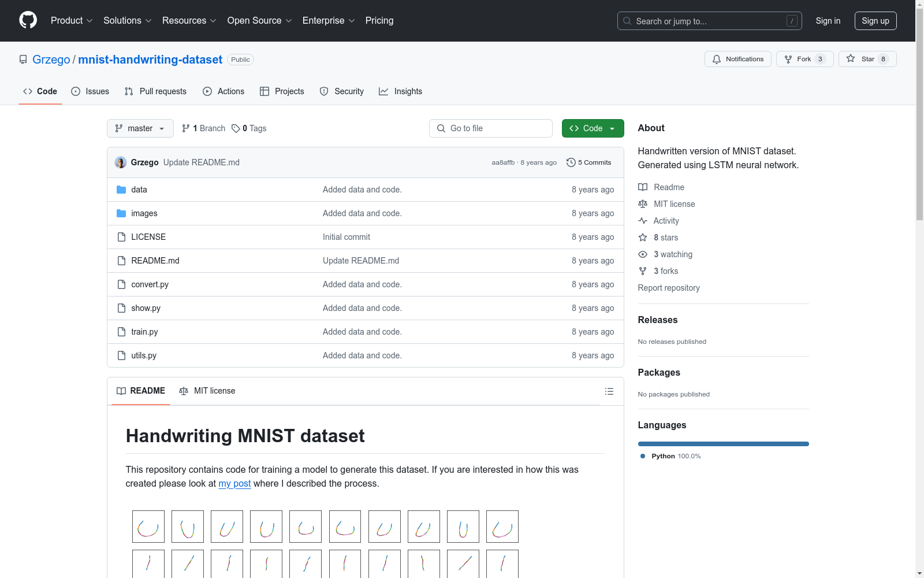This screenshot has width=924, height=578.
Task: Click the README.md file icon
Action: tap(121, 261)
